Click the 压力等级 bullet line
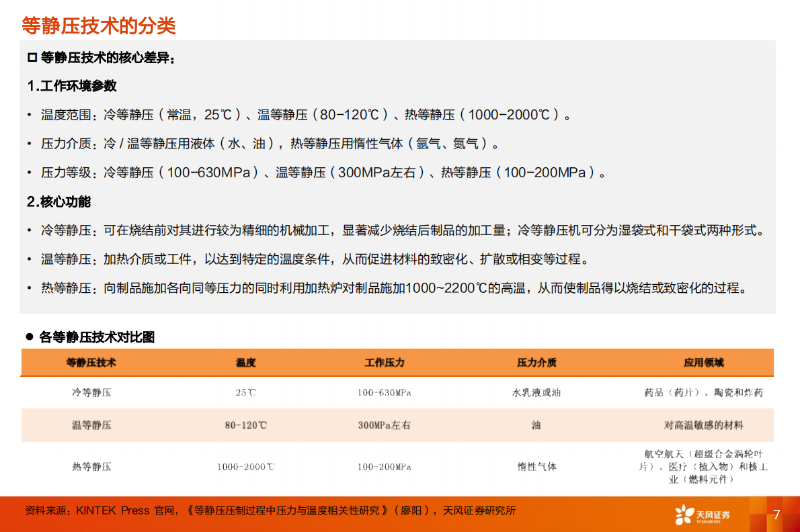Viewport: 800px width, 532px height. click(x=323, y=173)
